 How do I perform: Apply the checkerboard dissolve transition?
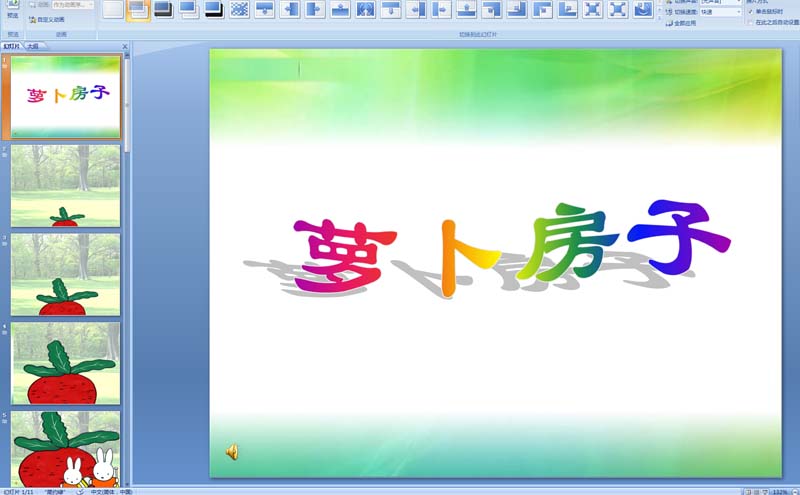[x=239, y=9]
